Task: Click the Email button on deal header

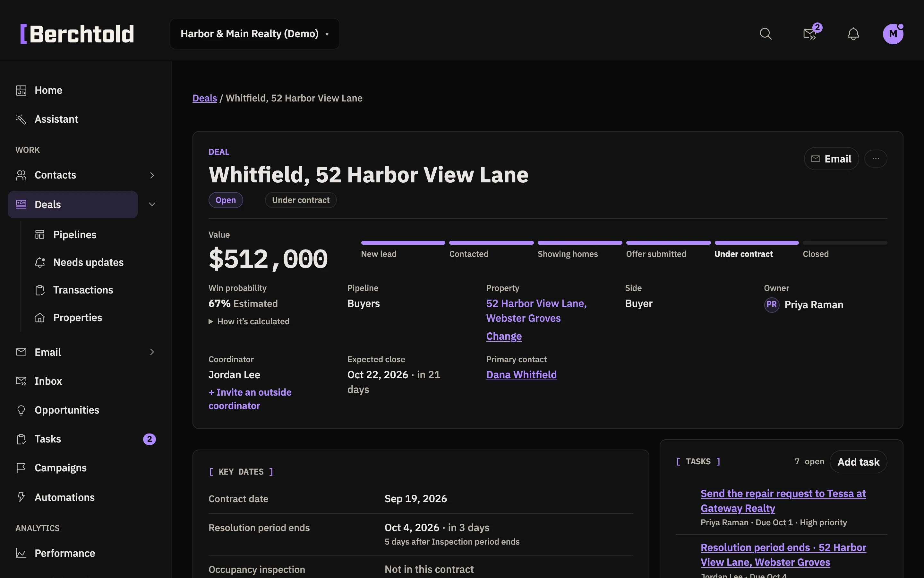Action: point(831,159)
